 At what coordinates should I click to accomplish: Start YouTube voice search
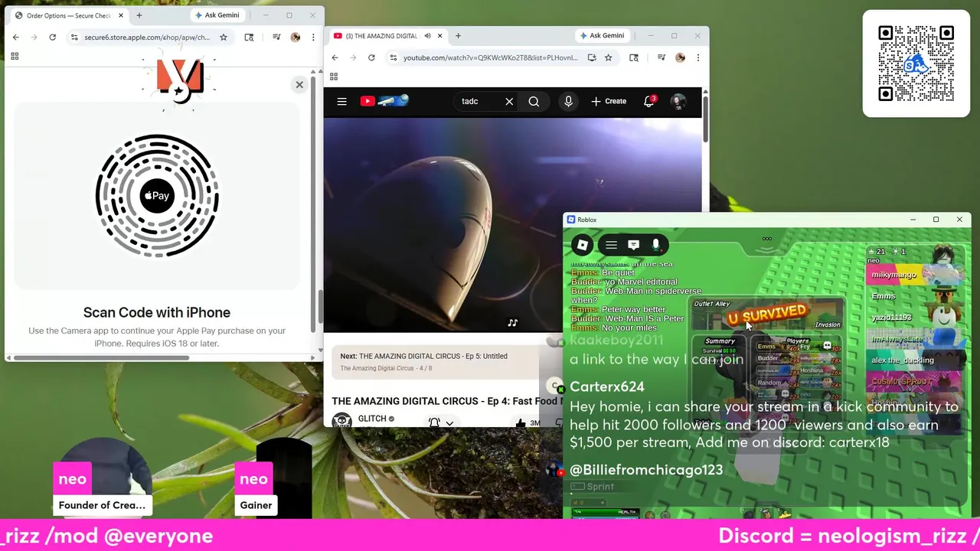[568, 101]
